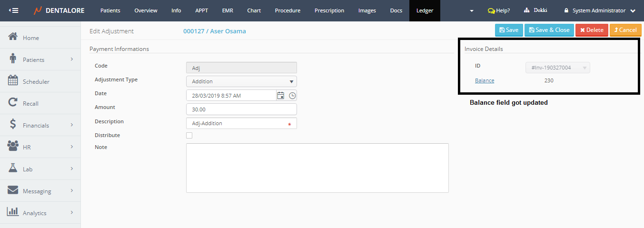Open the clock time picker icon
644x228 pixels.
[x=292, y=95]
